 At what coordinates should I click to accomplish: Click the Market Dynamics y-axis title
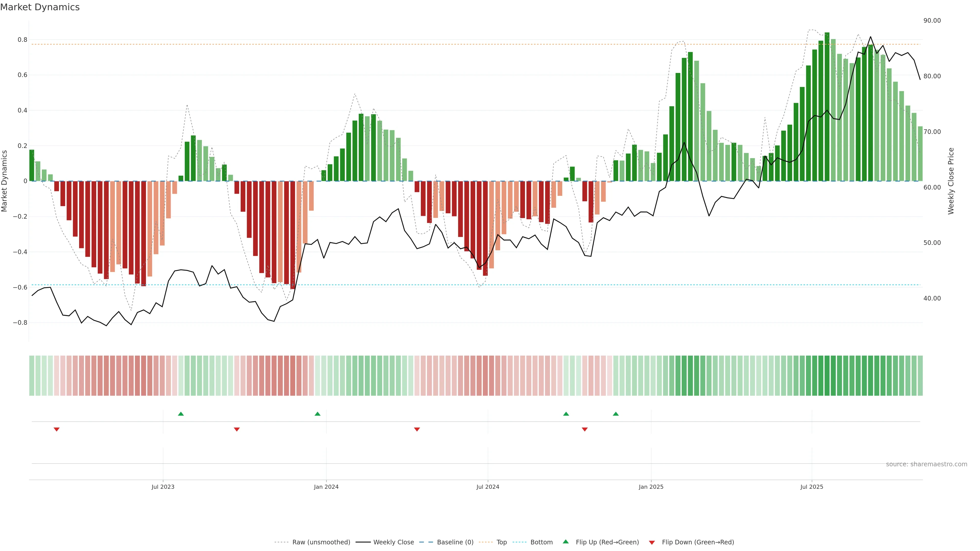pyautogui.click(x=5, y=181)
